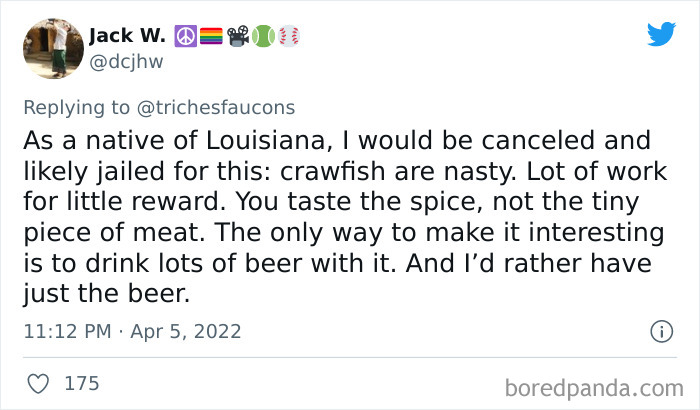Viewport: 700px width, 410px height.
Task: Click the 11:12 PM · Apr 5, 2022 timestamp
Action: (x=132, y=331)
